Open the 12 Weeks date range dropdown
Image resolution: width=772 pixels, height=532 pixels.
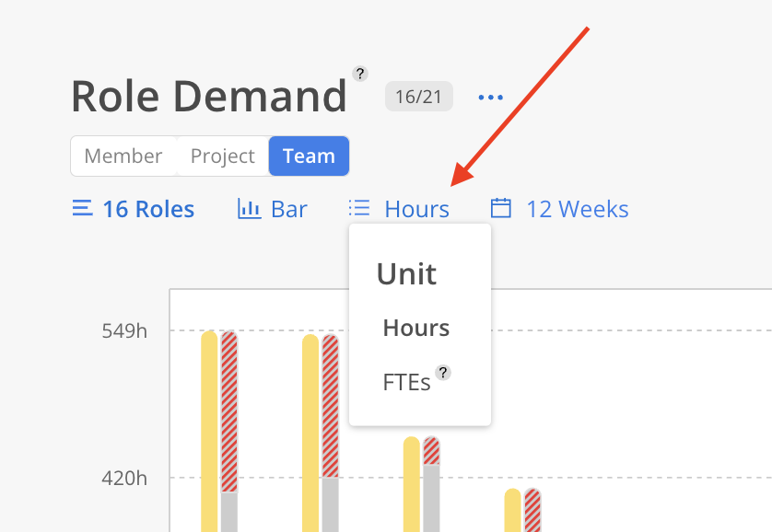559,209
